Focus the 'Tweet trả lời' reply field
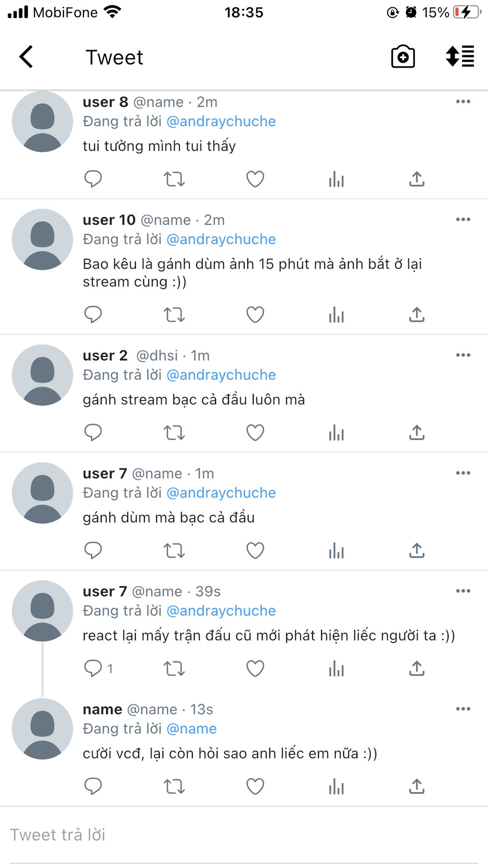The width and height of the screenshot is (488, 868). pos(244,835)
